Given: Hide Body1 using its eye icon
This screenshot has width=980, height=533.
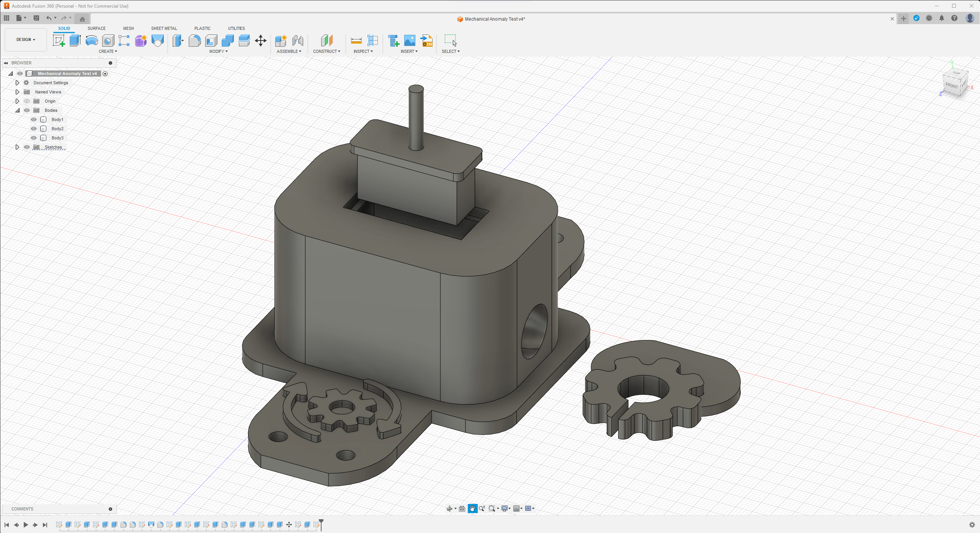Looking at the screenshot, I should click(34, 119).
